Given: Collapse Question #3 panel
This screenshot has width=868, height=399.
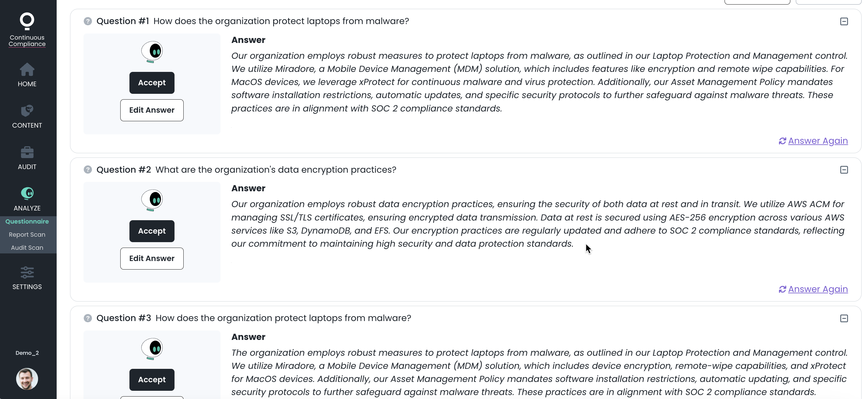Looking at the screenshot, I should coord(844,319).
